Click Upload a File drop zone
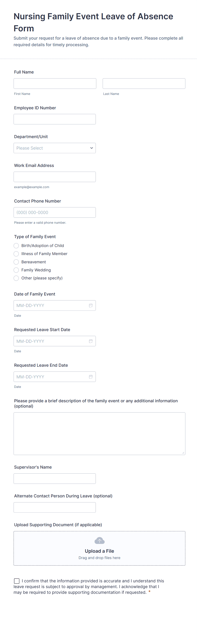Viewport: 197px width, 644px height. [x=99, y=548]
